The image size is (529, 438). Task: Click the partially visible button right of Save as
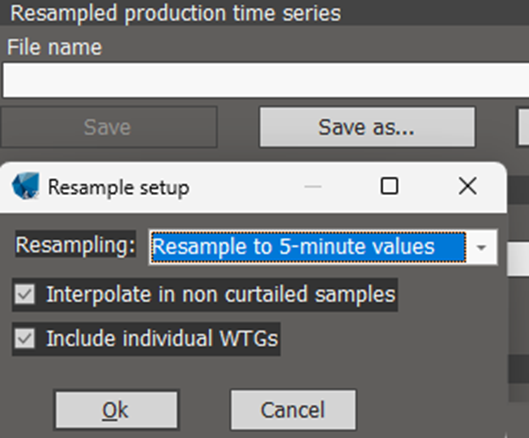tap(523, 127)
